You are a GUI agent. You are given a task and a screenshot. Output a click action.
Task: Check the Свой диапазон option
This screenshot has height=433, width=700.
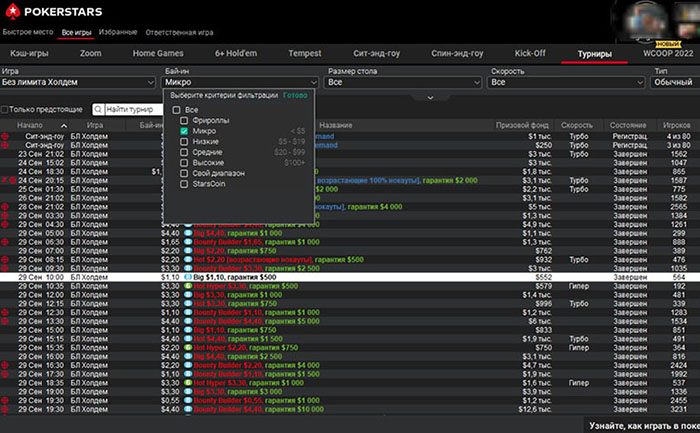click(x=184, y=173)
